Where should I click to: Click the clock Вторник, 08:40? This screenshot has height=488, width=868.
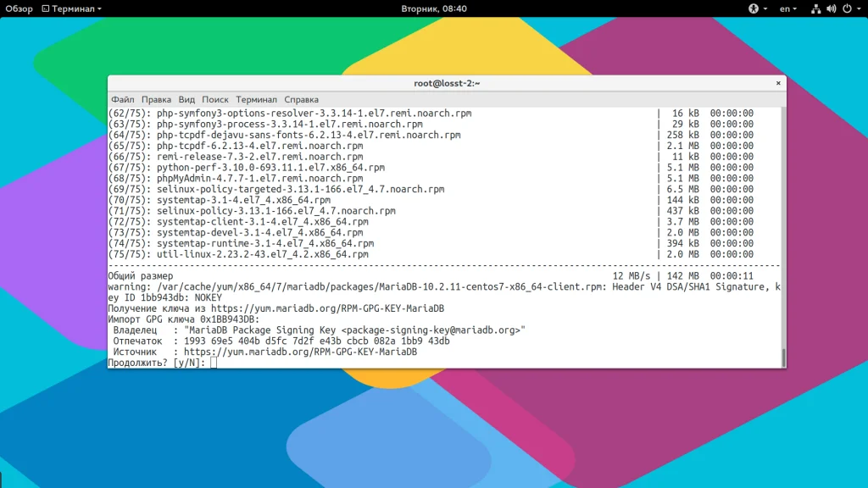pyautogui.click(x=433, y=8)
